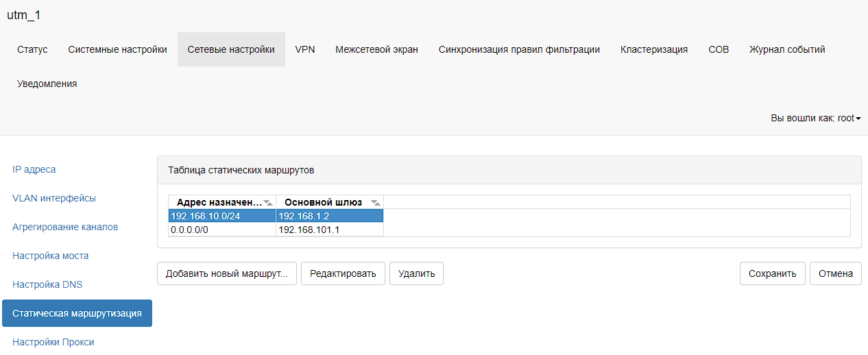Open the VPN tab
This screenshot has height=355, width=868.
click(305, 49)
